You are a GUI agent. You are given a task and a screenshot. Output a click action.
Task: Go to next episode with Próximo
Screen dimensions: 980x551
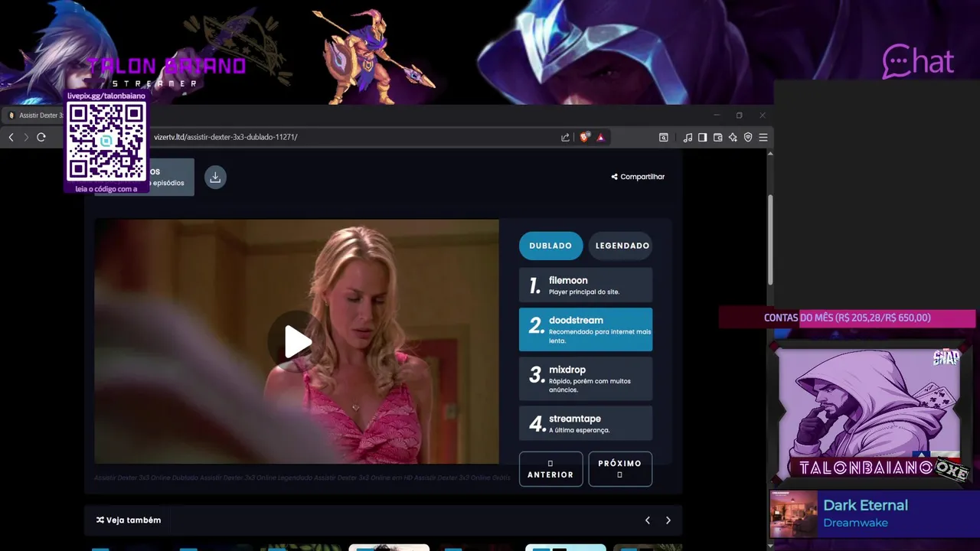coord(620,469)
